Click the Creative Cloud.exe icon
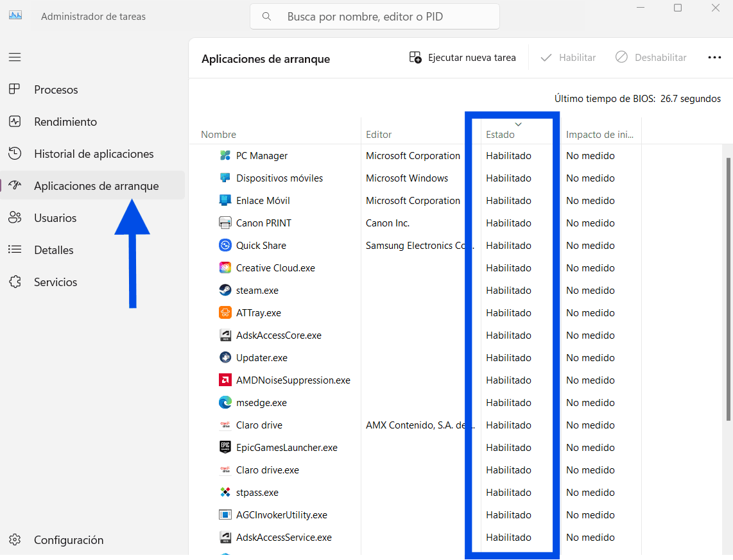733x560 pixels. tap(225, 267)
